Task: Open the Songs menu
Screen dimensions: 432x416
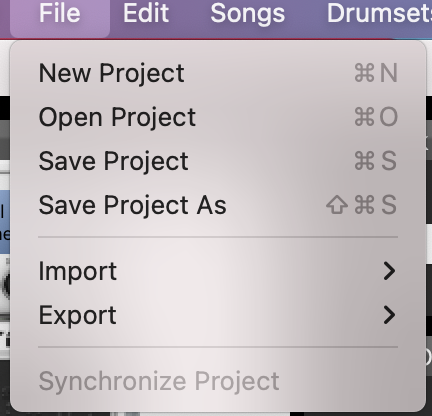Action: coord(248,13)
